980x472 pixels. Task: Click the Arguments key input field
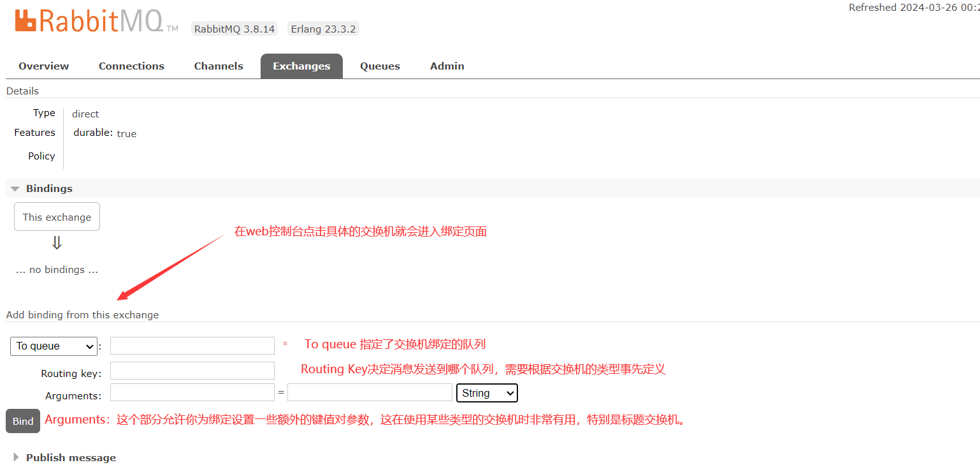192,392
